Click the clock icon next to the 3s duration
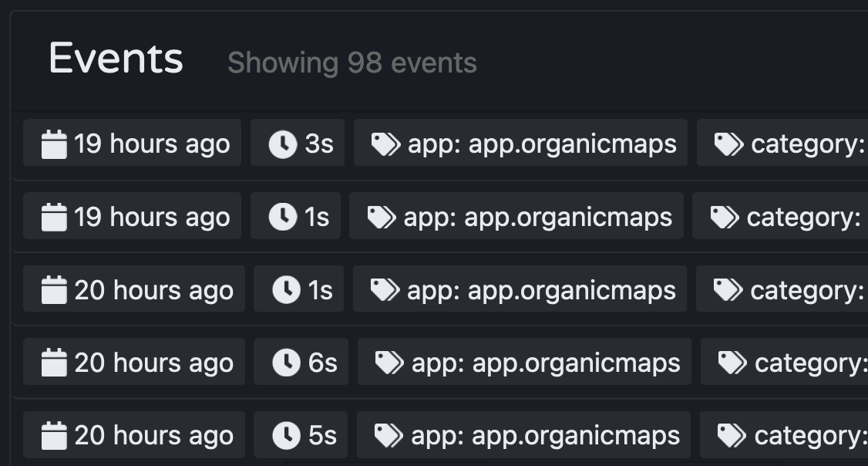Screen dimensions: 868x466 [x=284, y=143]
